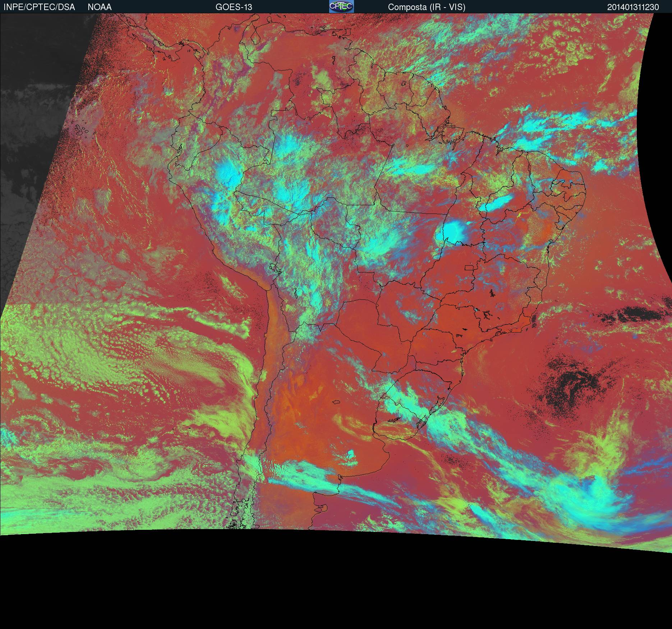Click the Distrito Federal square outline in Brazil

(469, 267)
